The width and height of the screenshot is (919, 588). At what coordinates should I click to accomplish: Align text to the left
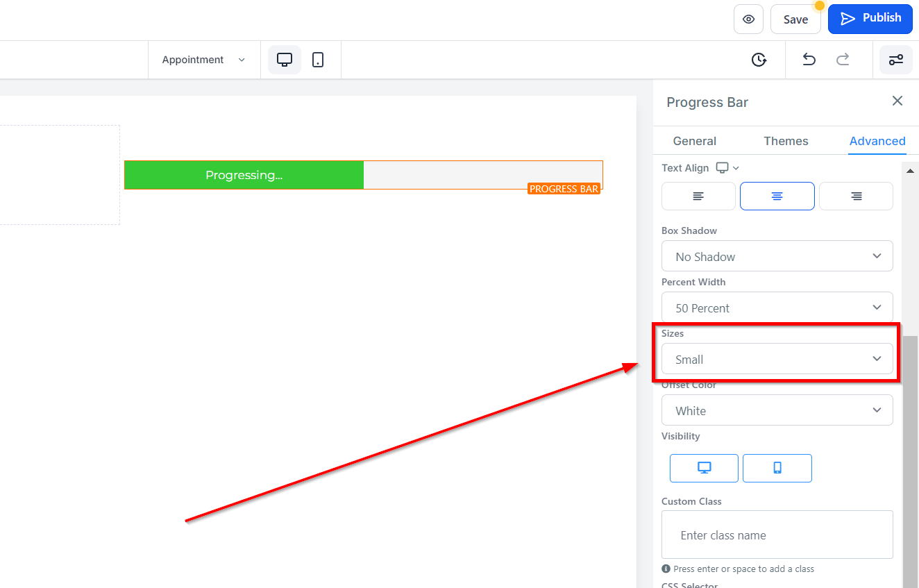[698, 196]
